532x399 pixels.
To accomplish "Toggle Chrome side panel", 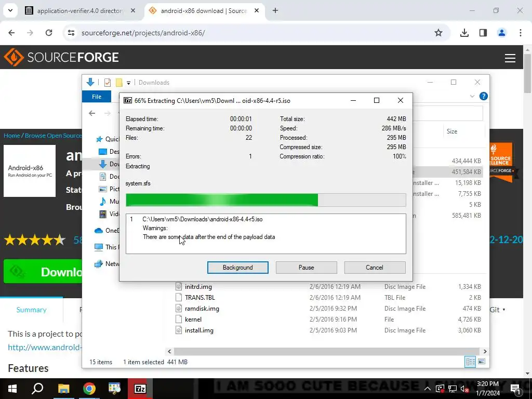I will click(x=483, y=33).
